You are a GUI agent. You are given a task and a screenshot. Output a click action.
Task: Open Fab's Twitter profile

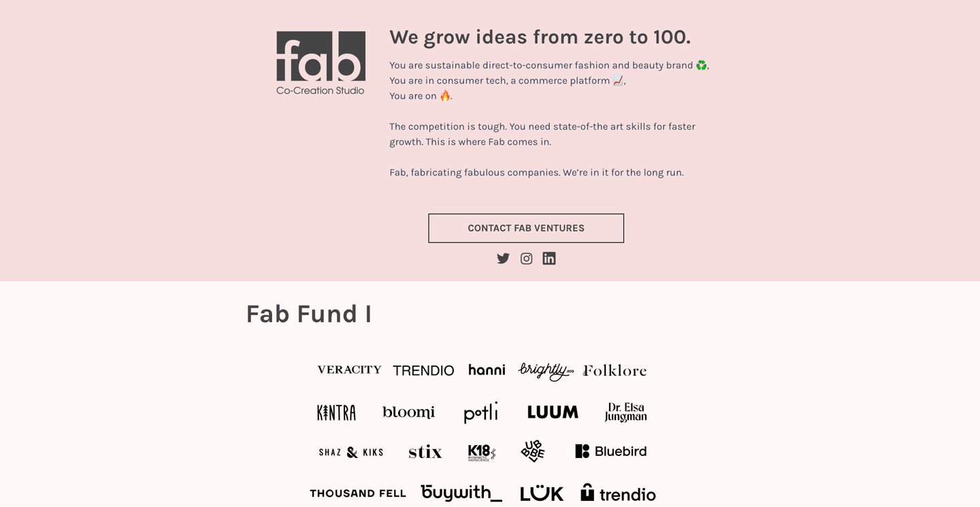(503, 259)
